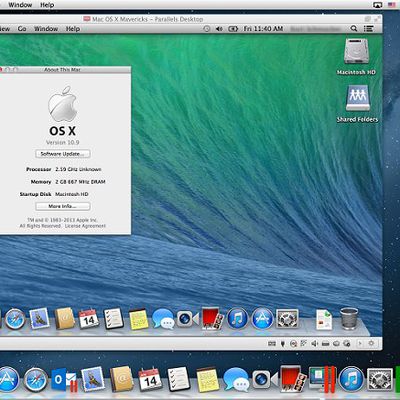Open Notes in the guest Mavericks dock
Image resolution: width=400 pixels, height=400 pixels.
coord(138,319)
